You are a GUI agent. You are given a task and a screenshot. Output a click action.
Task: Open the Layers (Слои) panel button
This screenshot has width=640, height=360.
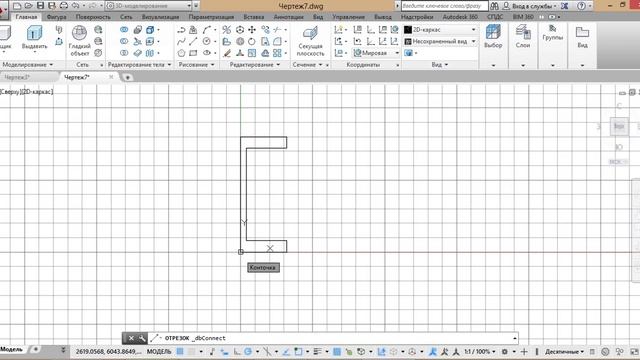click(x=523, y=37)
